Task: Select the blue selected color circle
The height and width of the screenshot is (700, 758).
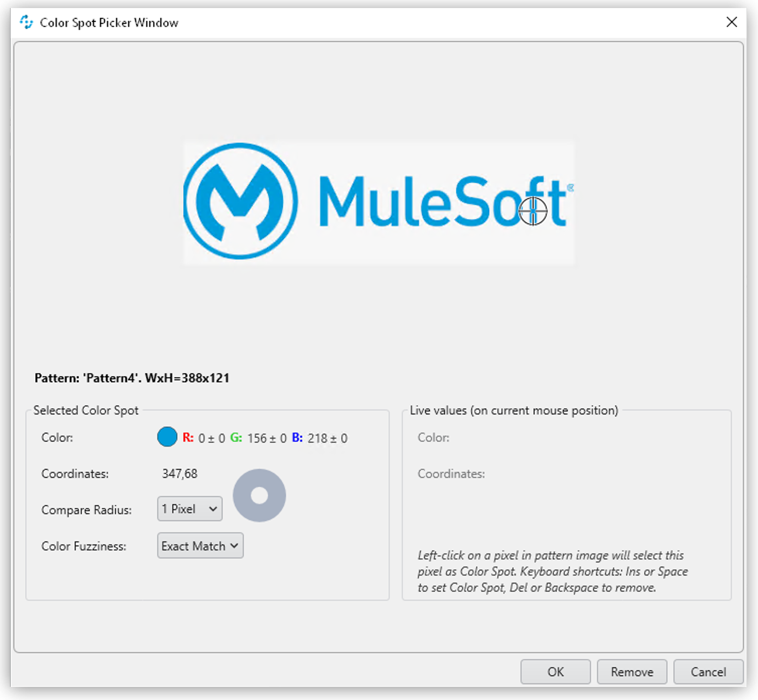Action: click(167, 437)
